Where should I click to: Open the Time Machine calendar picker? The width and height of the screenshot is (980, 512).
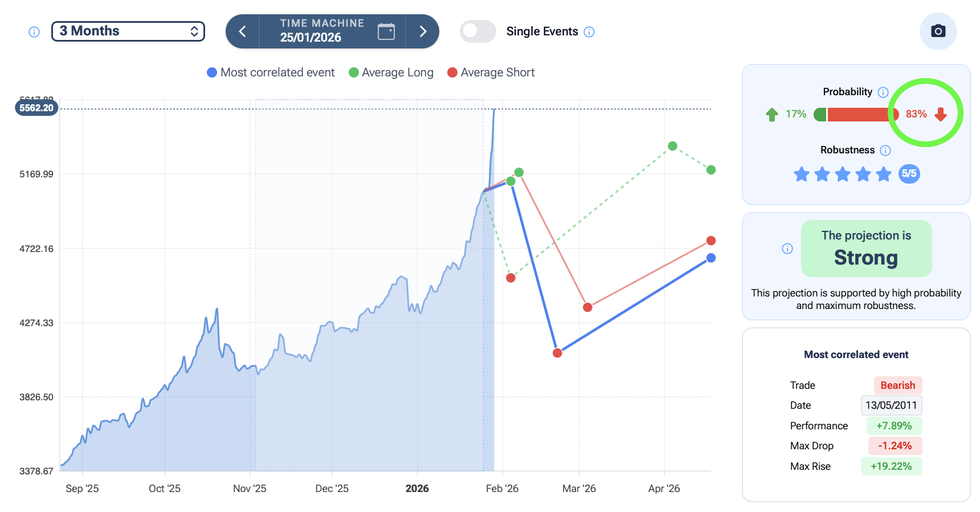386,31
